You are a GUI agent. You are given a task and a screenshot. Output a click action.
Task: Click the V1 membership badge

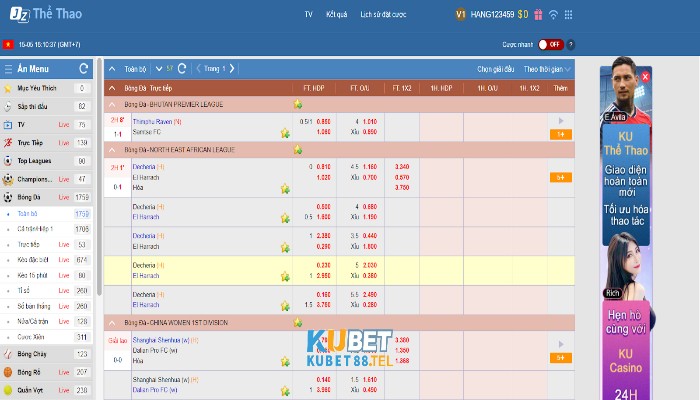[461, 14]
